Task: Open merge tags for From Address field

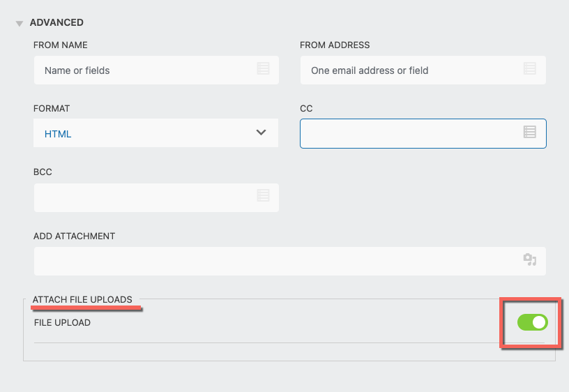Action: 530,68
